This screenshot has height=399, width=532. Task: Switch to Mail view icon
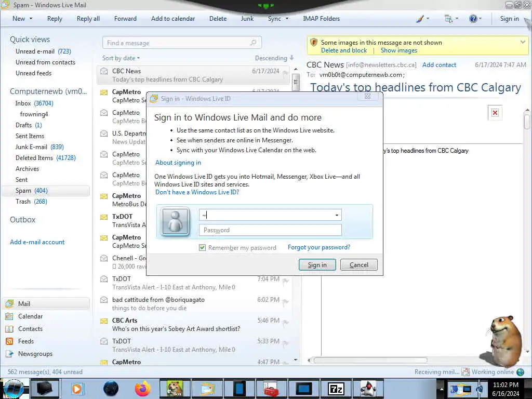coord(9,303)
